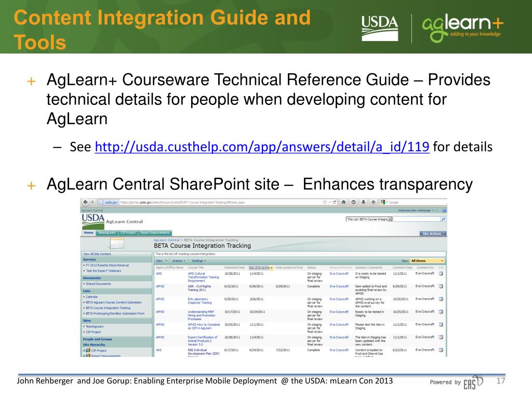This screenshot has height=399, width=532.
Task: Click View All Site Content link
Action: tap(97, 254)
